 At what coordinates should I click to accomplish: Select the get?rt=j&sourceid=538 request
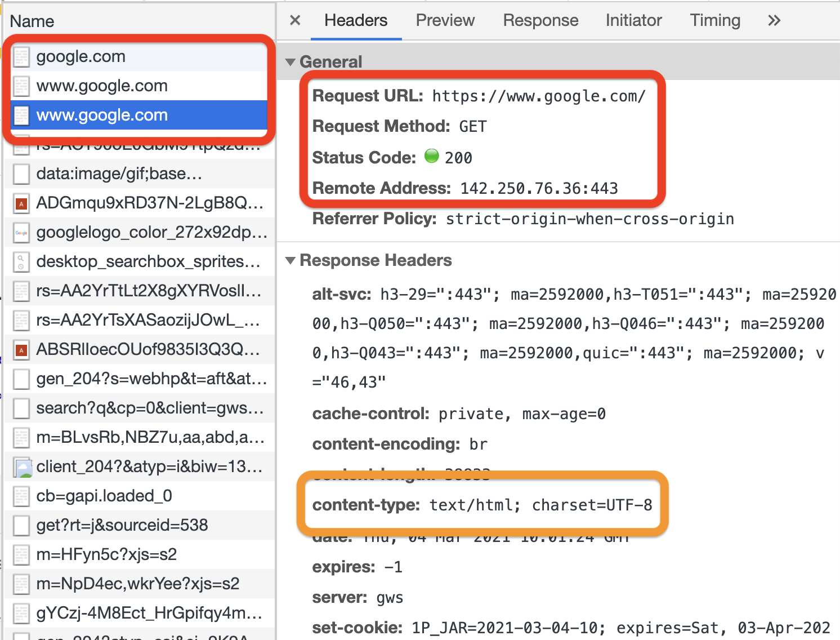point(139,525)
